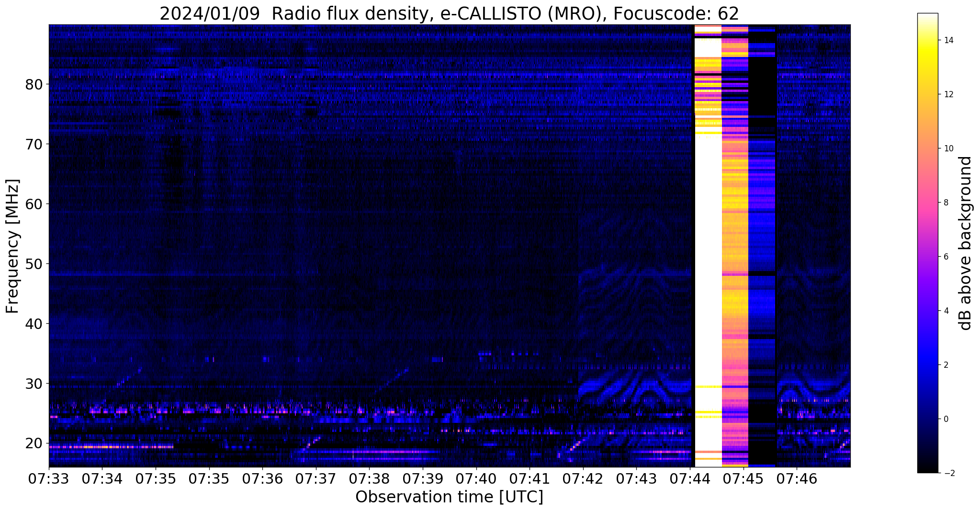
Task: Click the "Frequency [MHz]" axis label
Action: tap(13, 246)
